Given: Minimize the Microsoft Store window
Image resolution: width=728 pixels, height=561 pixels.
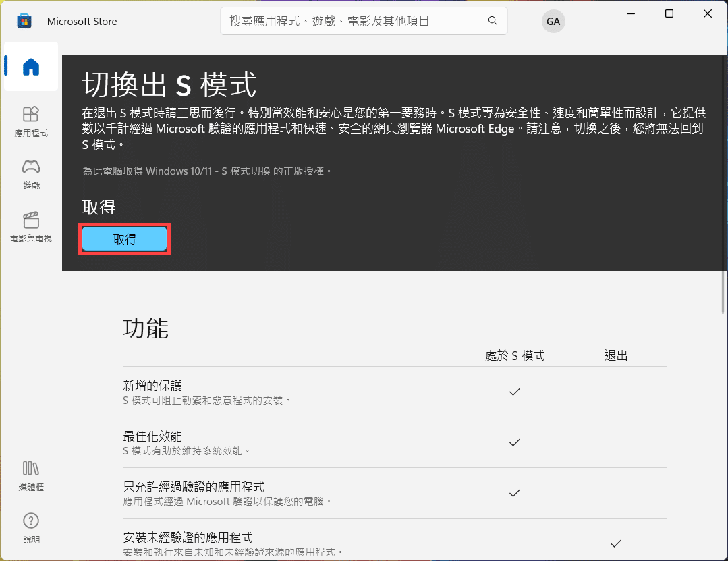Looking at the screenshot, I should 631,14.
